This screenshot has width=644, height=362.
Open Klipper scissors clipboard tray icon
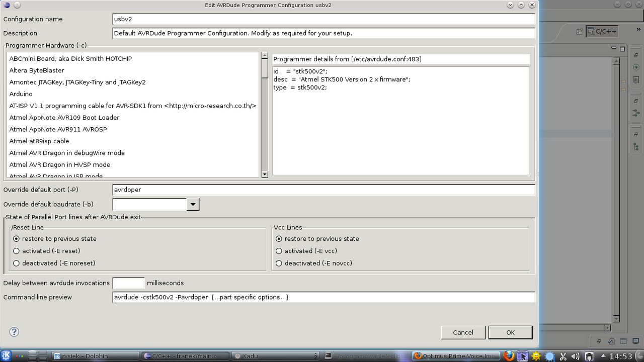point(563,356)
